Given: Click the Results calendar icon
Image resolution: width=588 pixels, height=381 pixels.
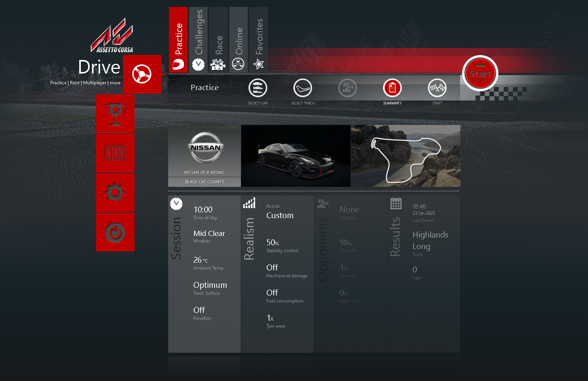Looking at the screenshot, I should point(396,203).
